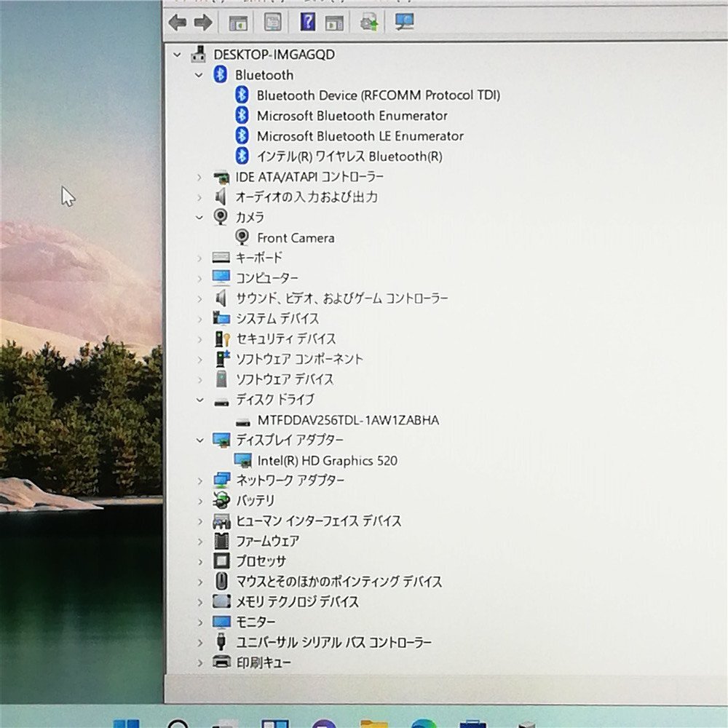Click the キーボード keyboard icon
Viewport: 728px width, 728px height.
221,257
